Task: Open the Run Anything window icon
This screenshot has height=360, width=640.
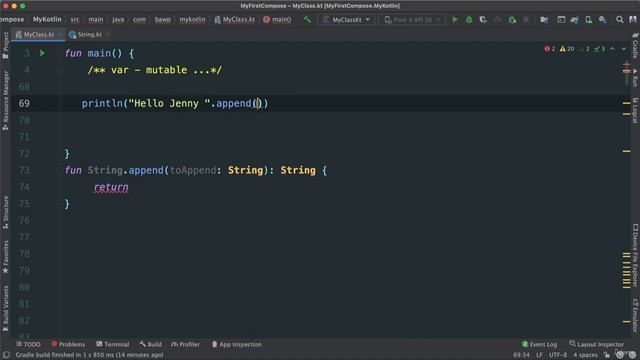Action: (561, 20)
